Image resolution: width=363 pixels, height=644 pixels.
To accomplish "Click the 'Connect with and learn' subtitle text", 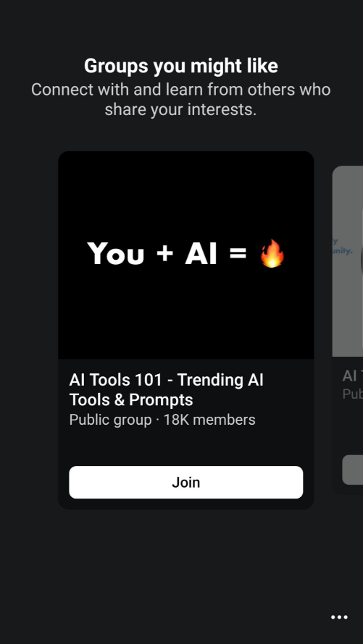I will pyautogui.click(x=181, y=99).
